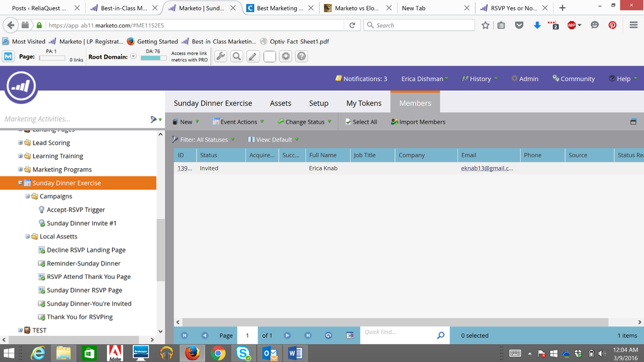Expand the Learning Training folder

coord(20,156)
